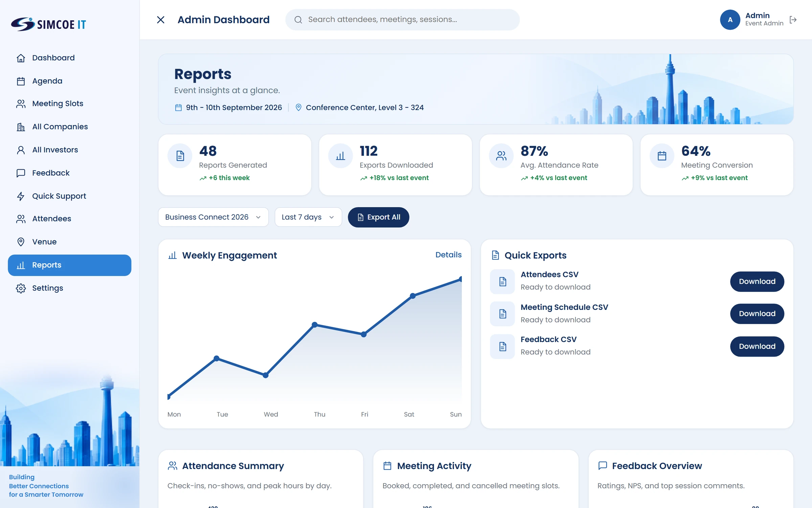This screenshot has height=508, width=812.
Task: Click the logout arrow icon beside Admin
Action: [793, 20]
